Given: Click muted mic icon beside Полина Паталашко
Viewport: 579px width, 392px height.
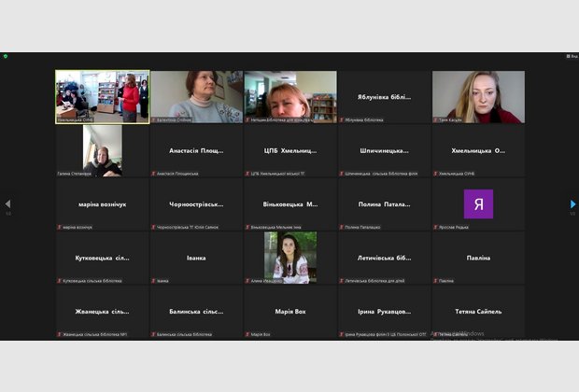Looking at the screenshot, I should [x=343, y=227].
